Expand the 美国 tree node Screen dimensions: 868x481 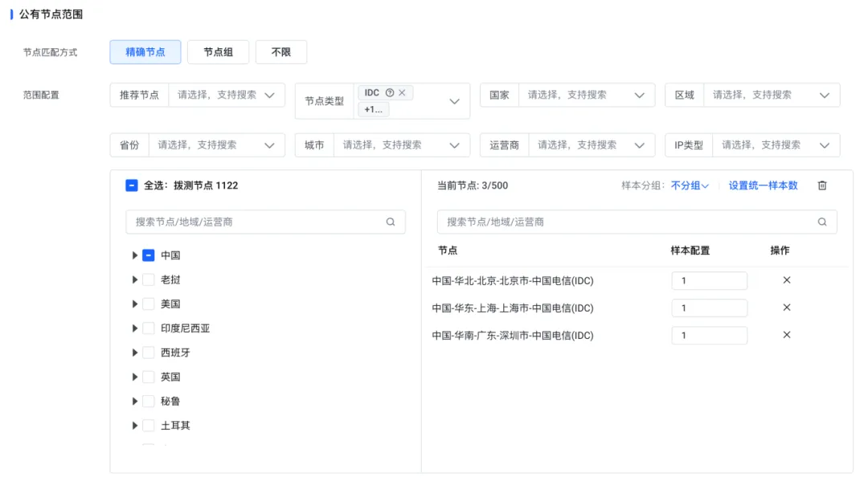[x=134, y=304]
